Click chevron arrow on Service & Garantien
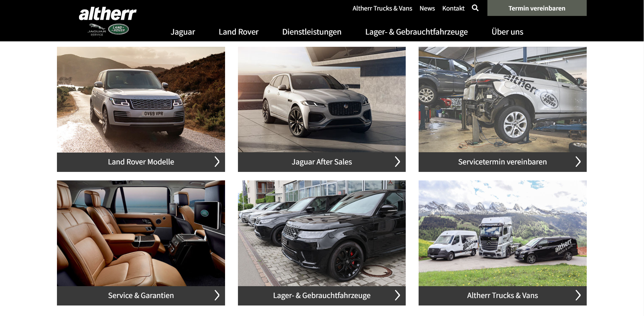 click(217, 295)
